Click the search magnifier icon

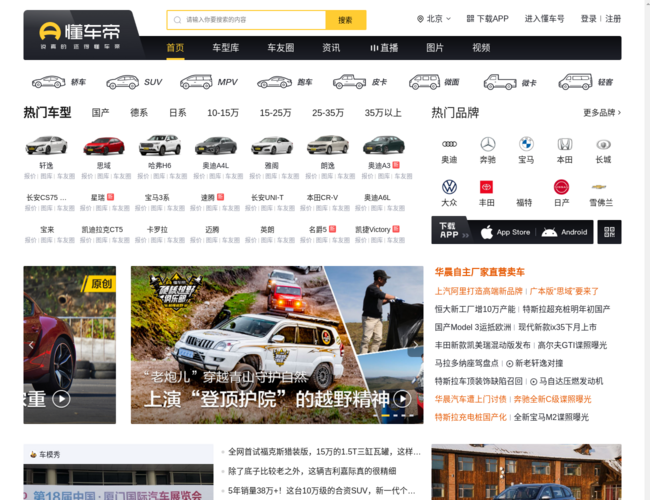(x=177, y=20)
